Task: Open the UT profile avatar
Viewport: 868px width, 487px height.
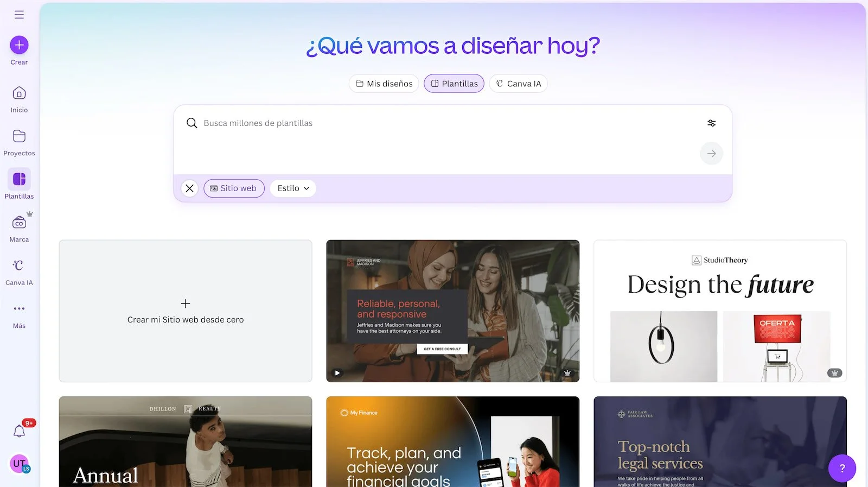Action: tap(20, 464)
